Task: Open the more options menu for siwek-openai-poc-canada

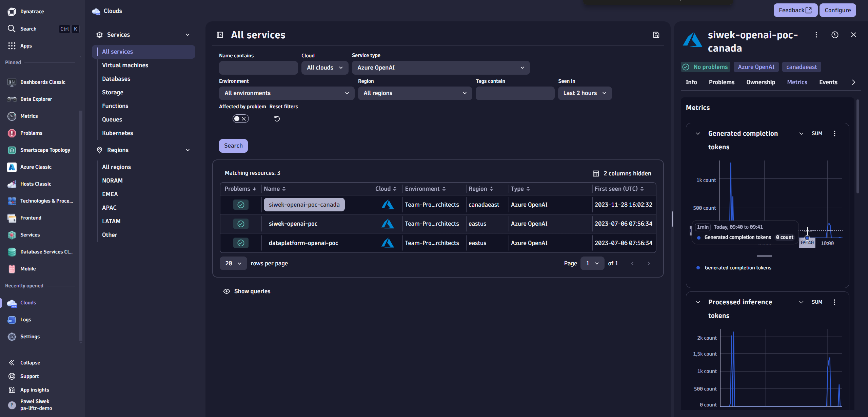Action: [816, 35]
